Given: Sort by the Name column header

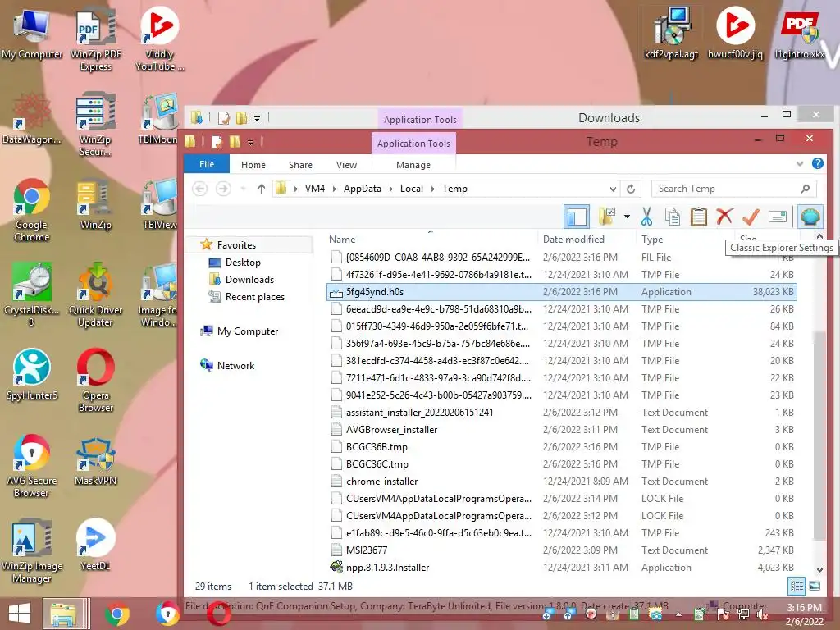Looking at the screenshot, I should pyautogui.click(x=342, y=239).
